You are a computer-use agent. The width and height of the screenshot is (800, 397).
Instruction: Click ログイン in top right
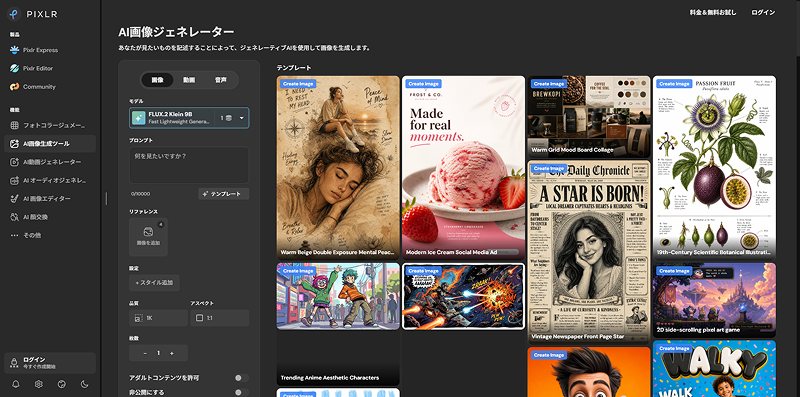pyautogui.click(x=763, y=13)
